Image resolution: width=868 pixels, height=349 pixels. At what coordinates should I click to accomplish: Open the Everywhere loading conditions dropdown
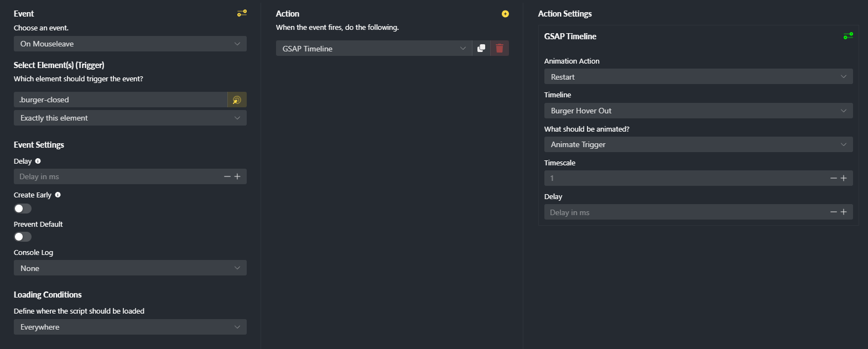click(130, 327)
